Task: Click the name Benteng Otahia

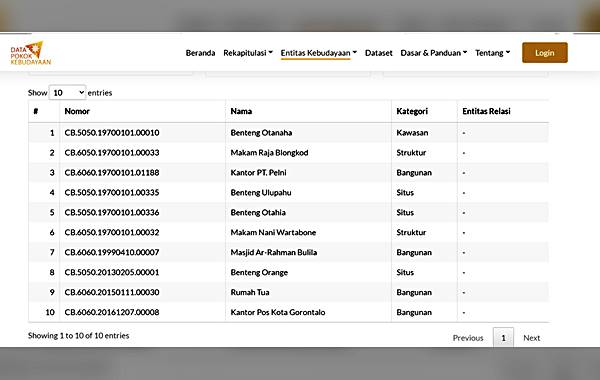Action: click(x=258, y=212)
